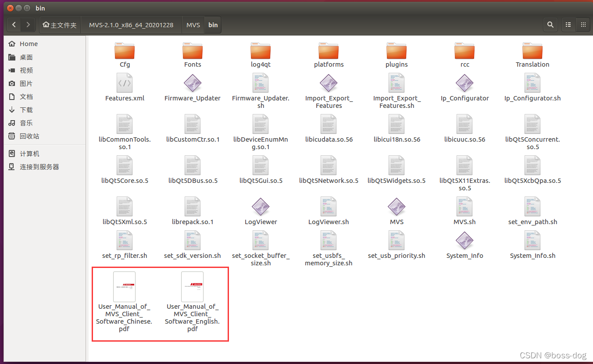Screen dimensions: 593x364
Task: Select the MVS executable icon
Action: coord(397,207)
